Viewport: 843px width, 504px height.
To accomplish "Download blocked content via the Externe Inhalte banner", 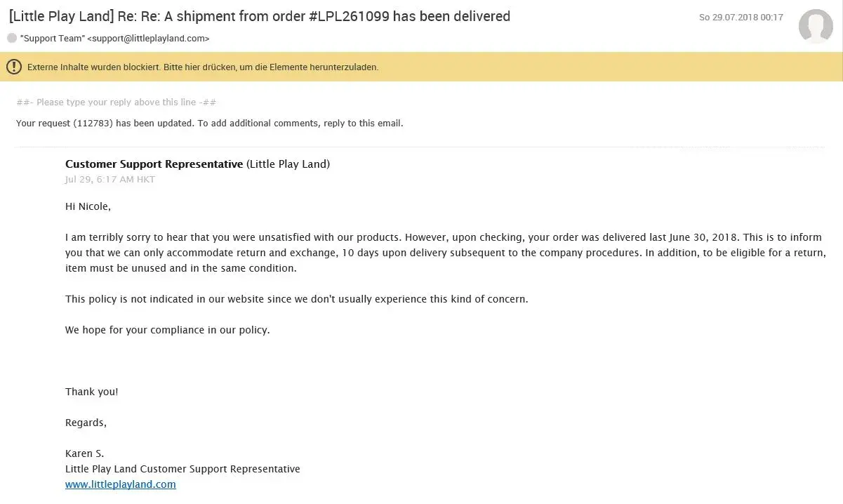I will point(203,67).
